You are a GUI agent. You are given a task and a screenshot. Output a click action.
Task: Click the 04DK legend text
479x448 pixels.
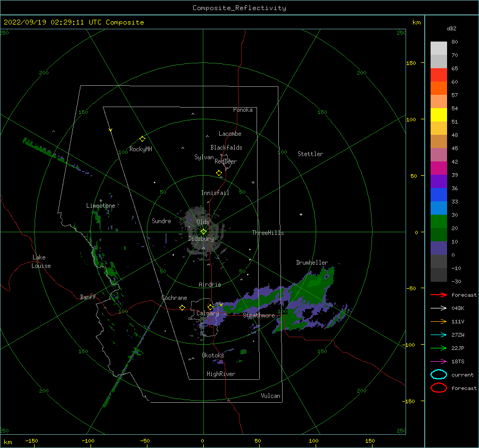click(x=458, y=308)
